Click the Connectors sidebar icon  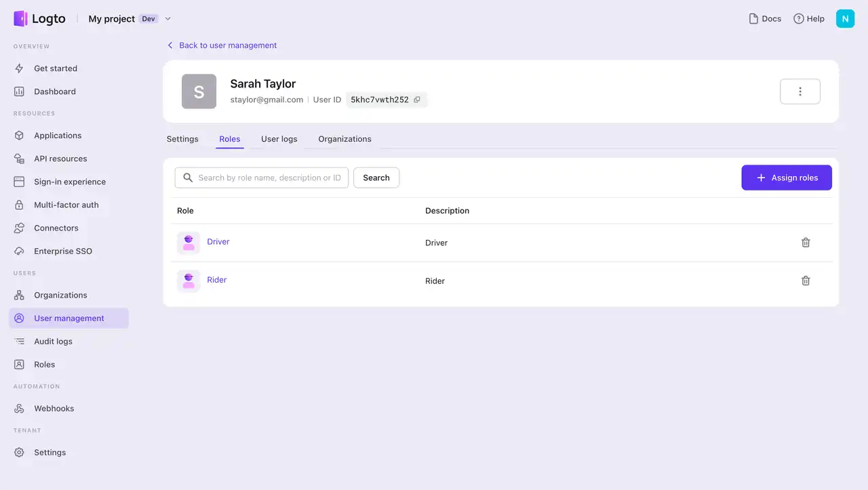click(20, 228)
